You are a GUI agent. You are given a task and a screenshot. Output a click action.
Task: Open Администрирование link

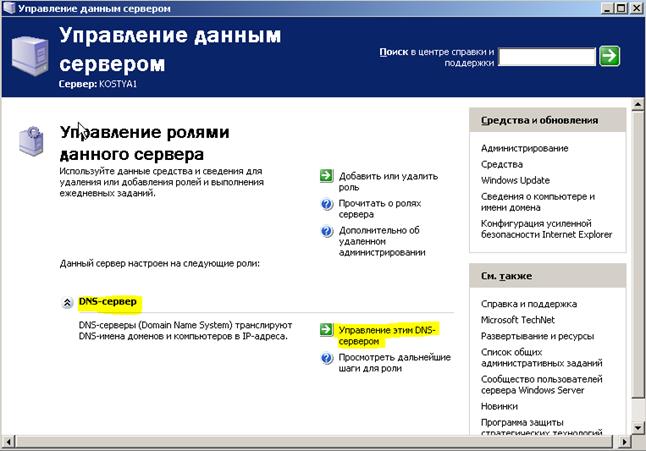point(524,148)
